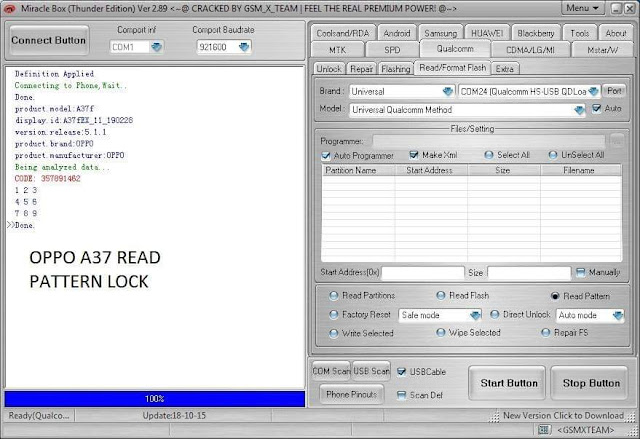Click the Stop Button

coord(589,383)
